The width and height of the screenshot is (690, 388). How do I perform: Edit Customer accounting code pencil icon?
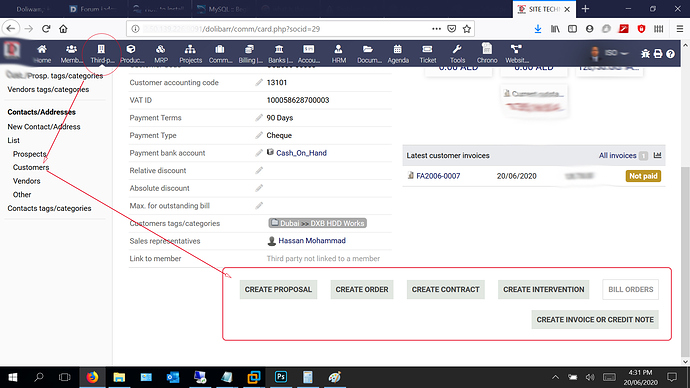tap(259, 82)
